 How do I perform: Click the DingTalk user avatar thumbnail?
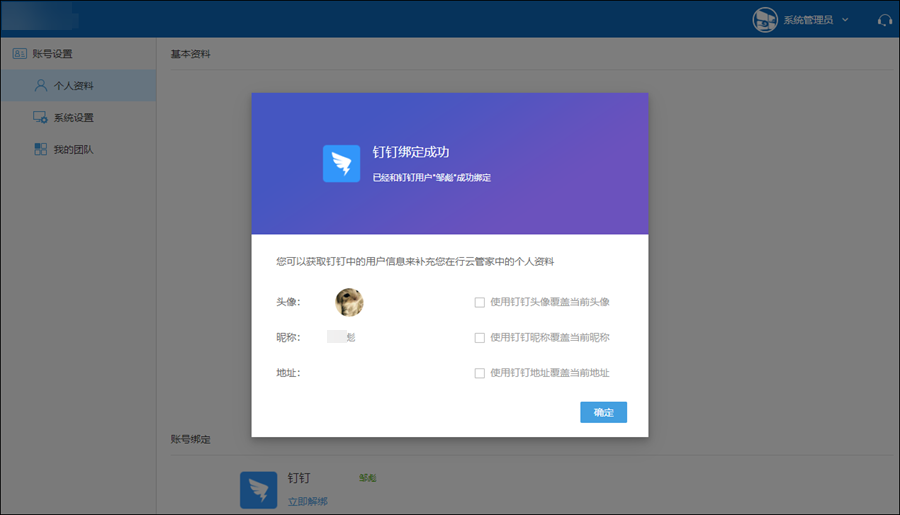(x=349, y=302)
